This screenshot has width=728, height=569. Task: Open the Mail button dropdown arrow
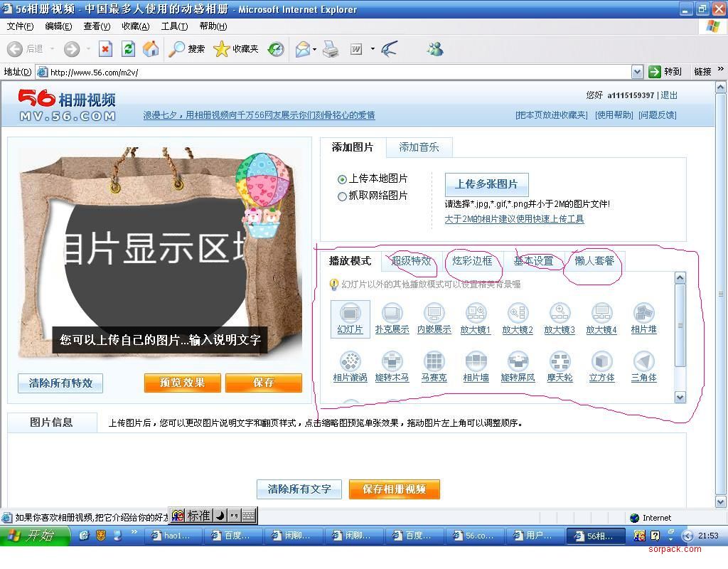315,49
